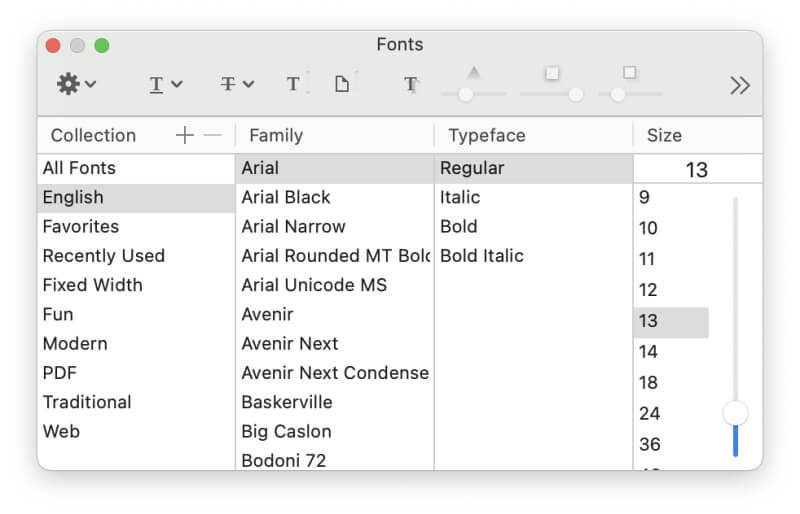
Task: Set font size to 14
Action: pyautogui.click(x=671, y=352)
